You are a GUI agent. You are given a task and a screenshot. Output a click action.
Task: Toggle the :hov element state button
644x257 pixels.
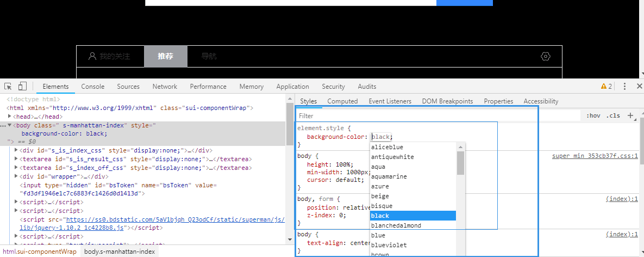(x=593, y=115)
